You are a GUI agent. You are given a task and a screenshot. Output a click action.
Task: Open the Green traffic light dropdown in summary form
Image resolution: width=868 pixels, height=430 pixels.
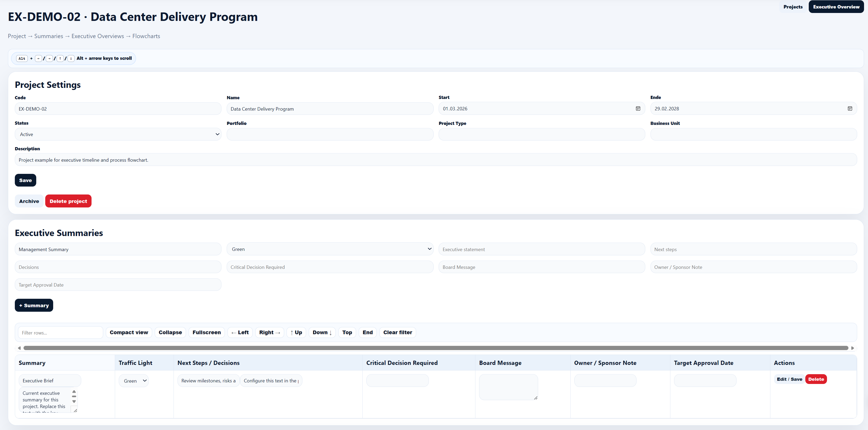(330, 249)
